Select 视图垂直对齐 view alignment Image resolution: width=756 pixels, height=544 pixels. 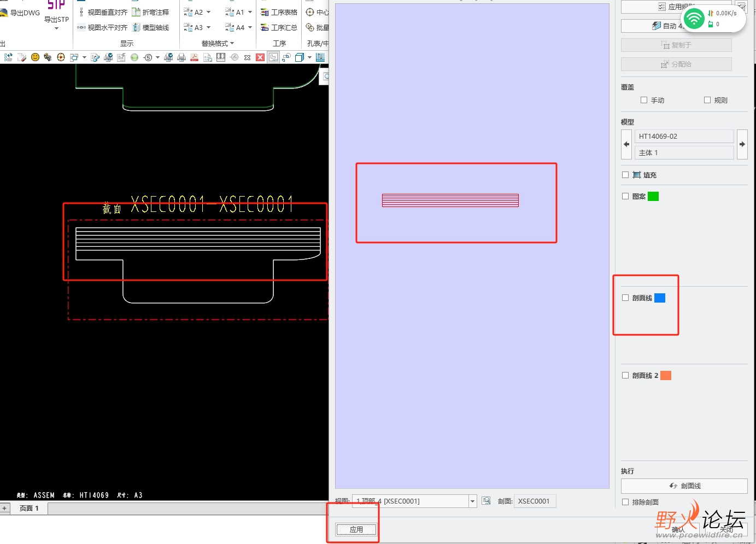coord(102,12)
